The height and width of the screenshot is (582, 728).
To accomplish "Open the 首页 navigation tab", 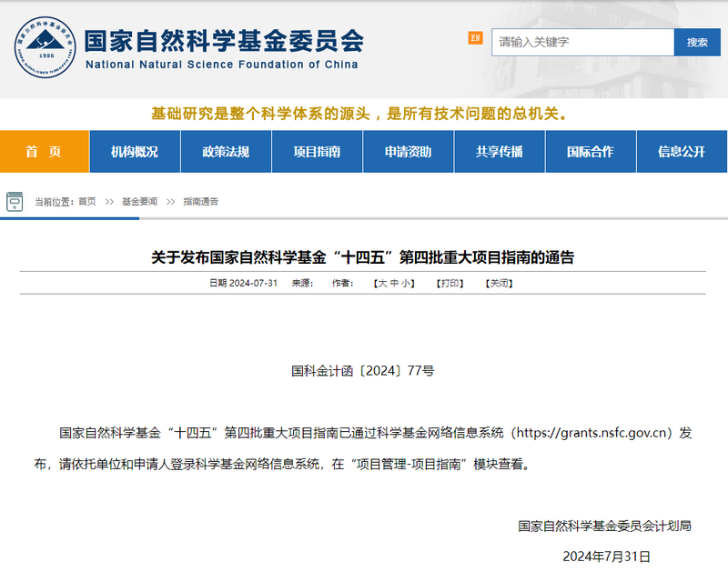I will click(x=44, y=152).
